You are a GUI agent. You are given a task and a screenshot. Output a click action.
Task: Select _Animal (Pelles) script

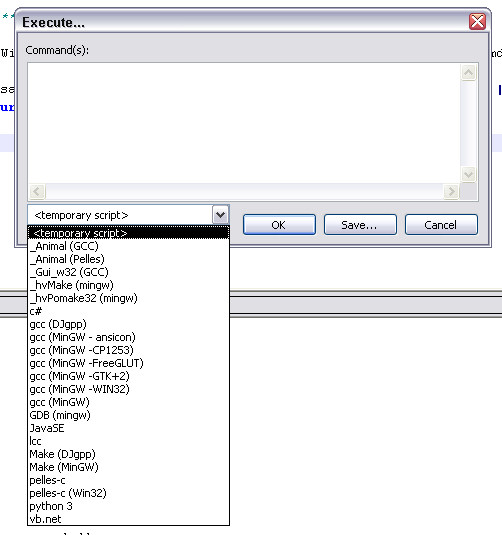(x=128, y=259)
